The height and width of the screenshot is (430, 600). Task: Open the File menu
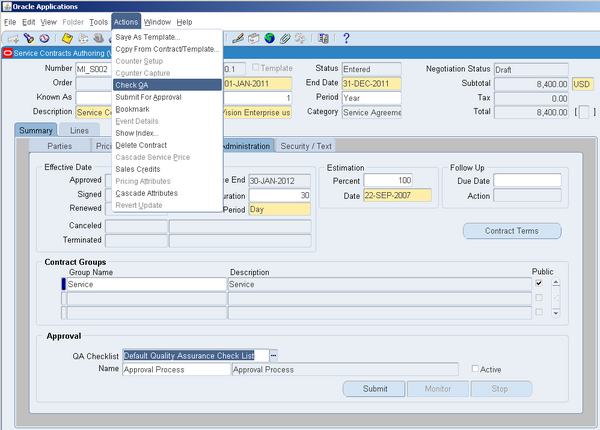[x=10, y=22]
